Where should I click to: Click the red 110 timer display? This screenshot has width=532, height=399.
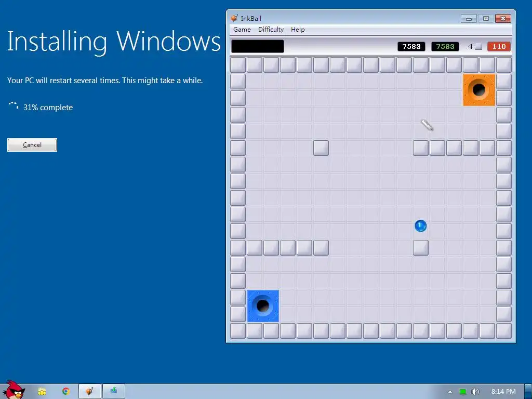coord(499,46)
